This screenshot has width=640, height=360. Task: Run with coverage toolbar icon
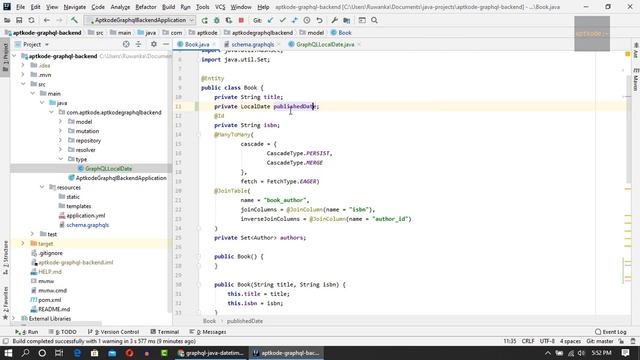[x=229, y=20]
